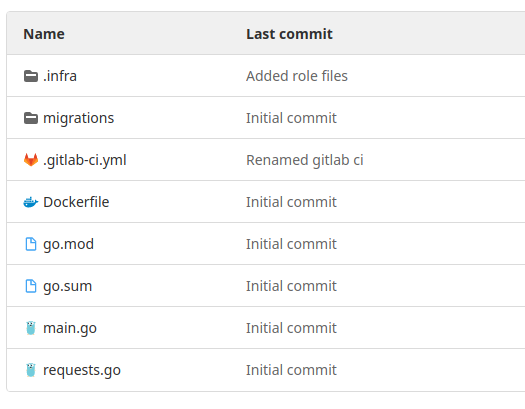Click the Docker whale icon
The image size is (525, 409).
tap(31, 202)
